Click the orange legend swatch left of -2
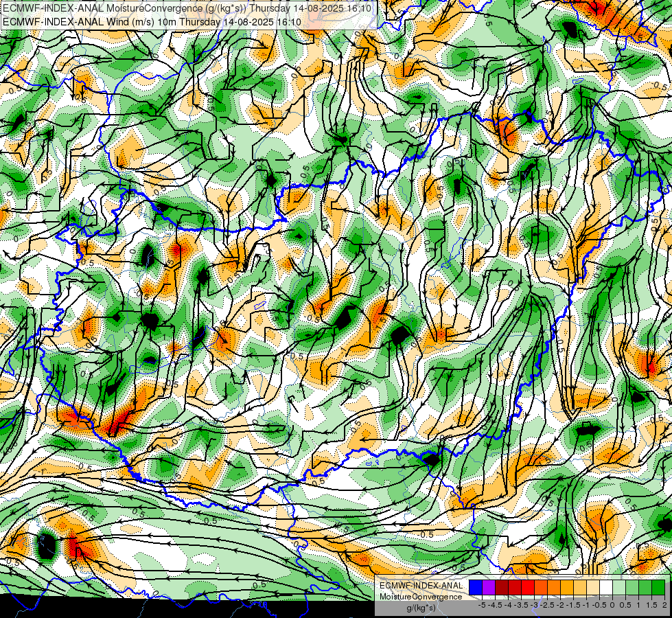Image resolution: width=672 pixels, height=618 pixels. click(x=554, y=588)
